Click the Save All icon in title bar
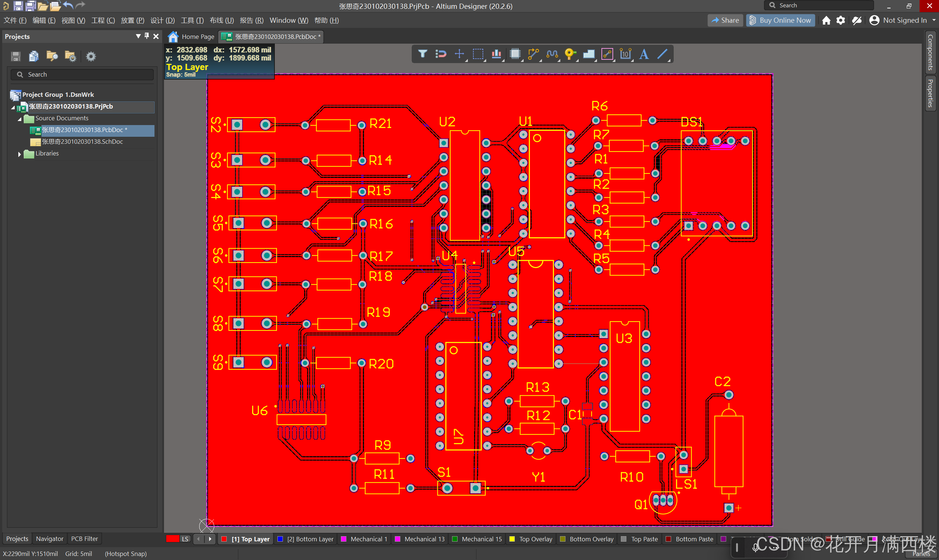 (30, 6)
